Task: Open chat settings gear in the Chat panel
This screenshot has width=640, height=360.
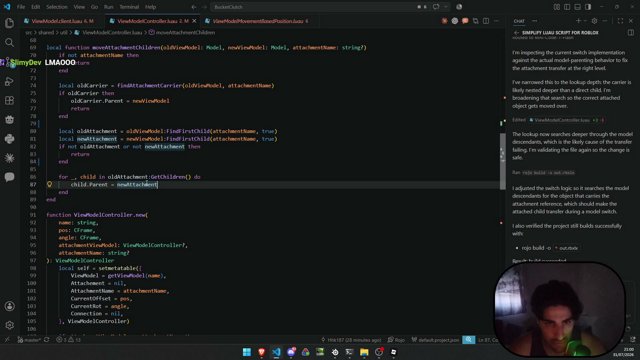Action: point(594,21)
